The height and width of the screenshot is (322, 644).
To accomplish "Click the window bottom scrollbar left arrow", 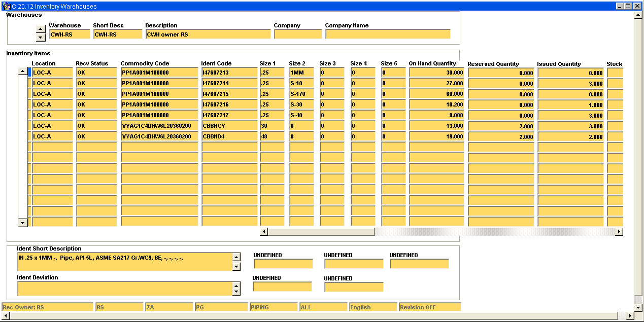I will pyautogui.click(x=5, y=316).
